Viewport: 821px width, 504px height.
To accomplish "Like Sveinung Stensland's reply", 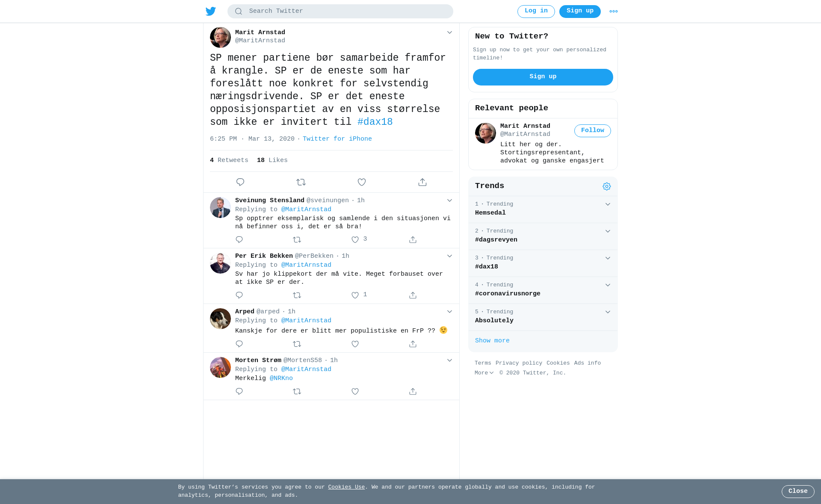I will [x=355, y=240].
